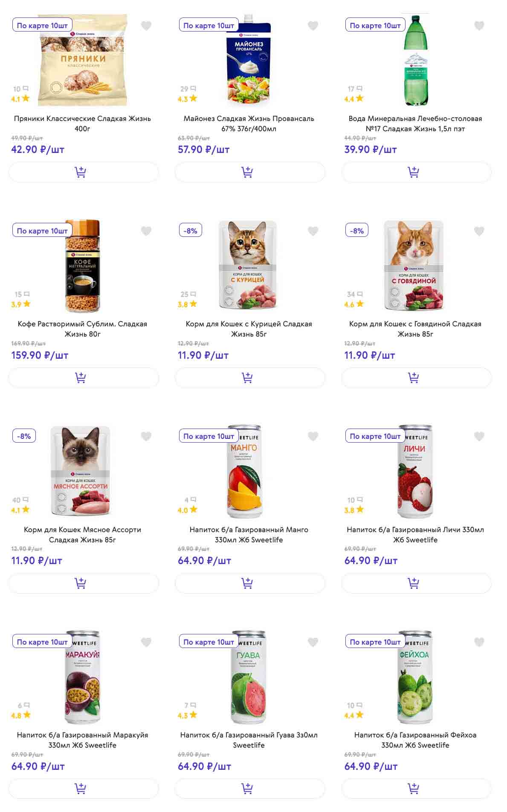Click По карте 10шт badge on coffee
This screenshot has height=812, width=507.
point(42,230)
